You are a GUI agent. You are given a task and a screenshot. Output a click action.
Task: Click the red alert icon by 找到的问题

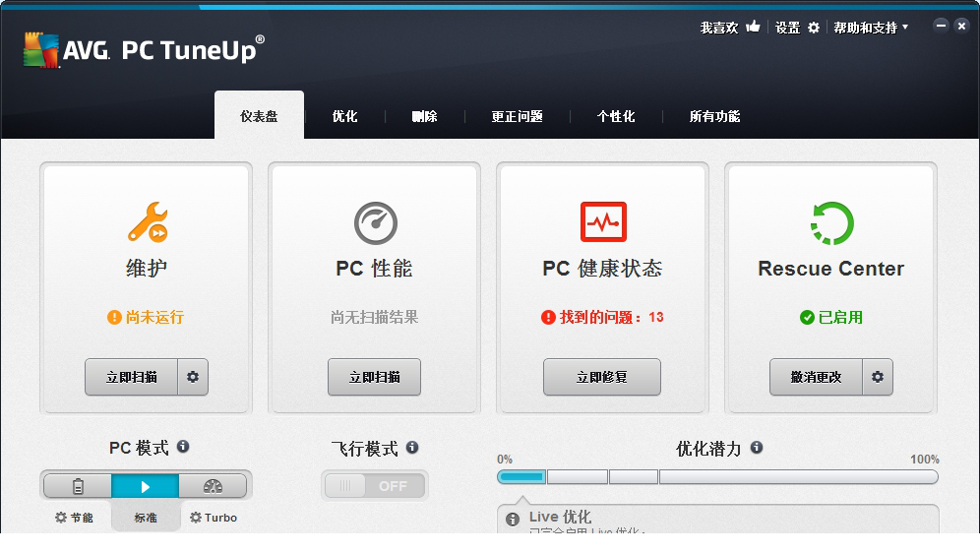pyautogui.click(x=548, y=317)
